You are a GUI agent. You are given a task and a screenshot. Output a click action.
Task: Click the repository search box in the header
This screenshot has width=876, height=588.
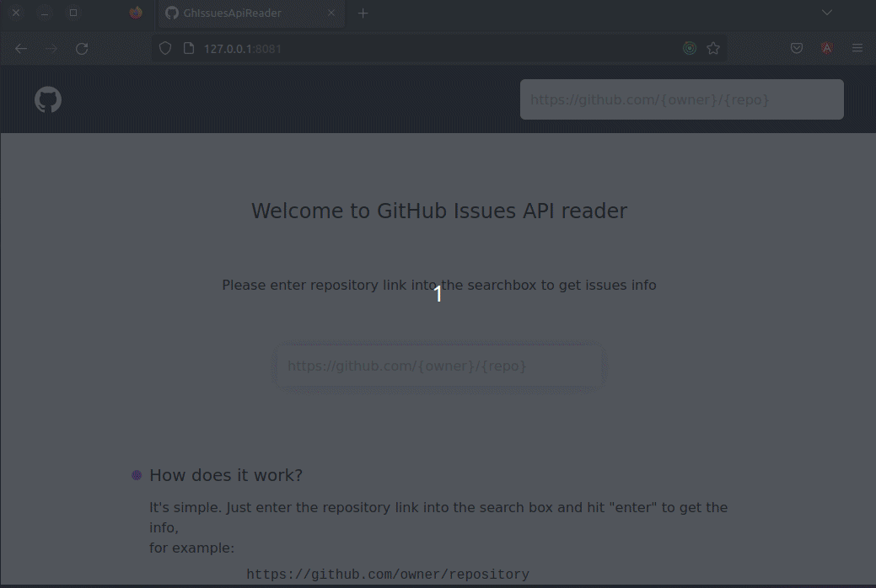tap(682, 99)
